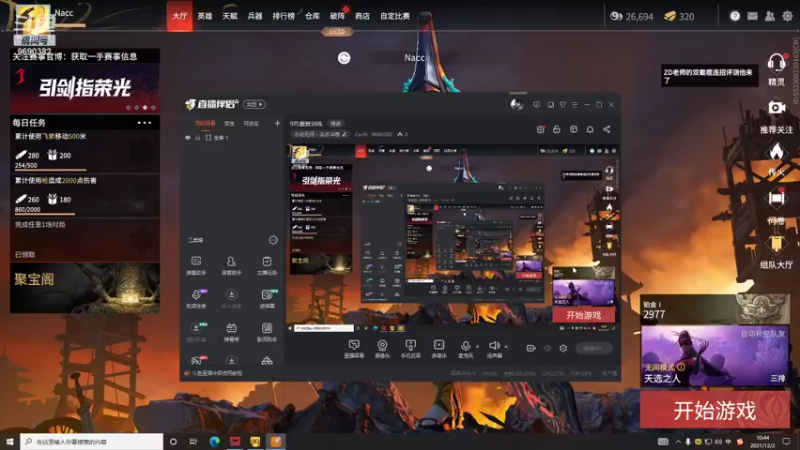This screenshot has width=800, height=450.
Task: Open the hamburger menu in streaming app title bar
Action: click(x=575, y=105)
